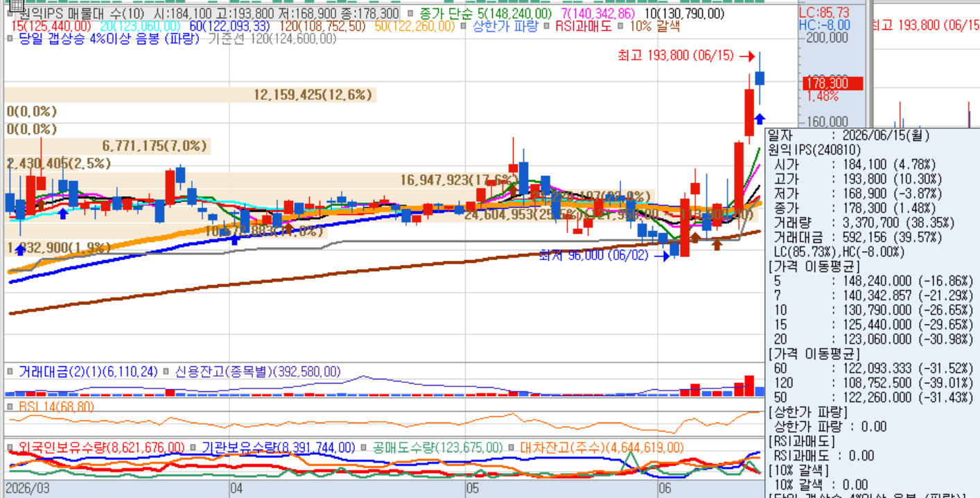
Task: Click the 05 month label on time axis
Action: click(x=474, y=488)
